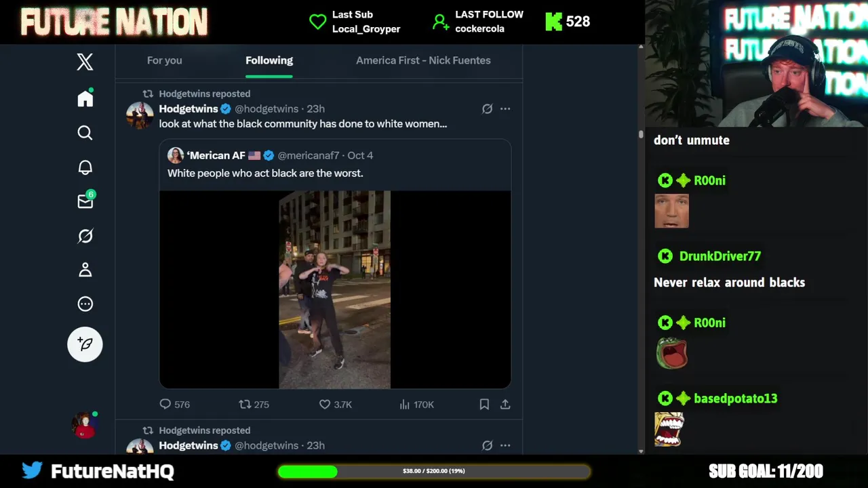Click the green donation goal progress bar
The width and height of the screenshot is (868, 488).
click(434, 471)
